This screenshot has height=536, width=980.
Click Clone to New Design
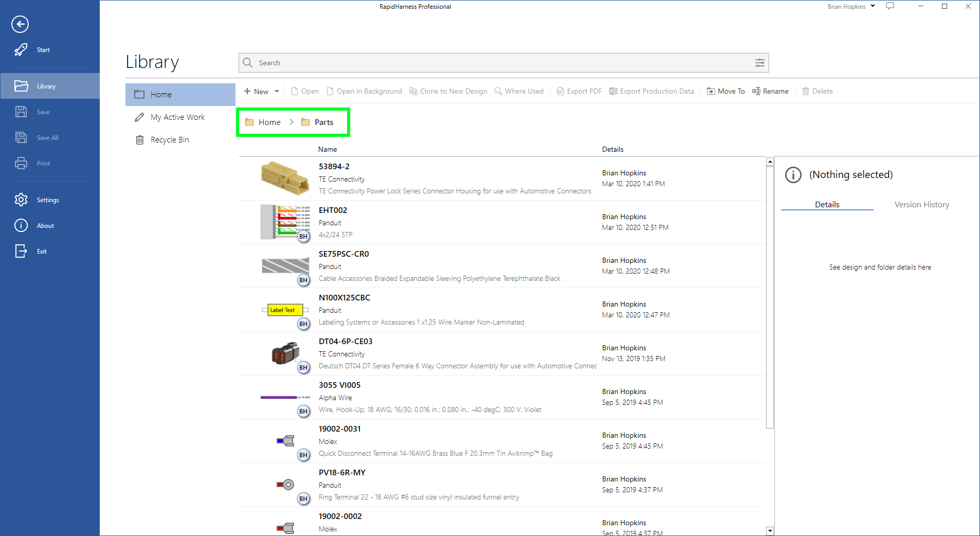point(448,91)
